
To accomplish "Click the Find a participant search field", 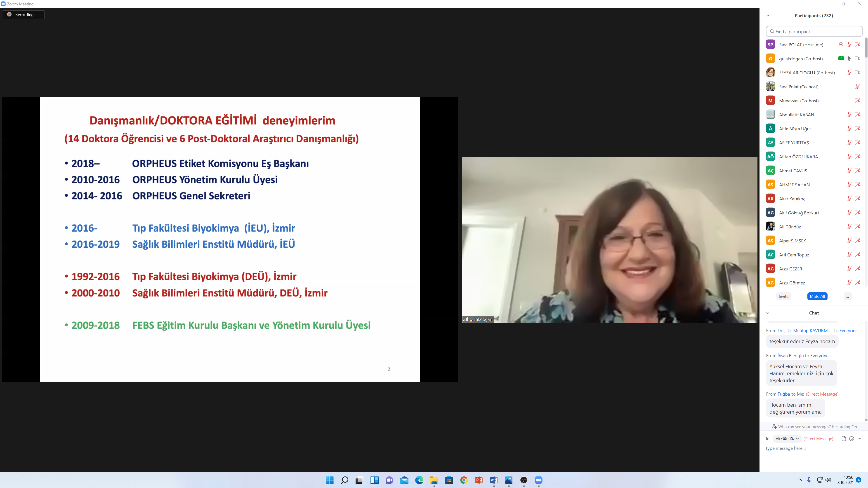I will tap(814, 31).
